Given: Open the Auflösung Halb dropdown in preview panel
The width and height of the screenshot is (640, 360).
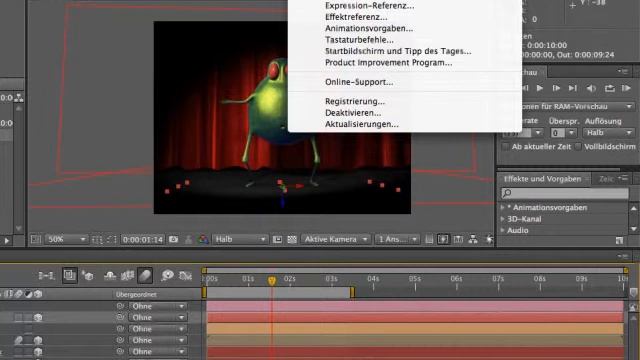Looking at the screenshot, I should [609, 133].
